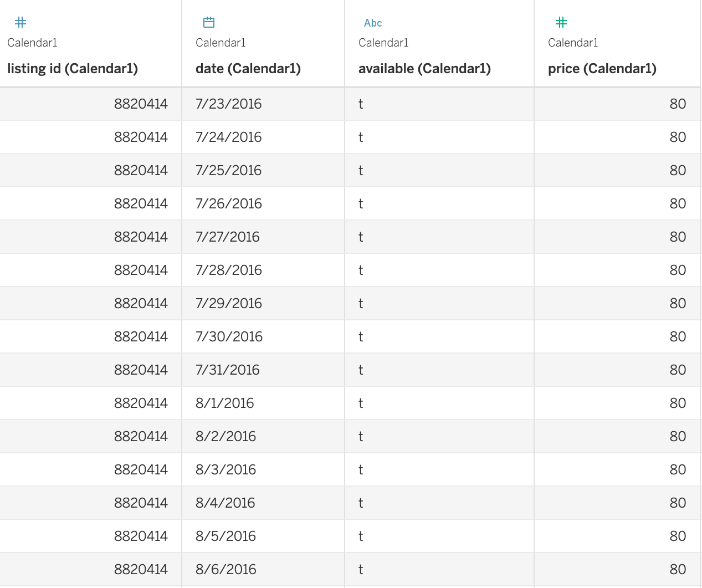The width and height of the screenshot is (702, 588).
Task: Select available cell in the 7/24/2016 row
Action: [x=361, y=137]
